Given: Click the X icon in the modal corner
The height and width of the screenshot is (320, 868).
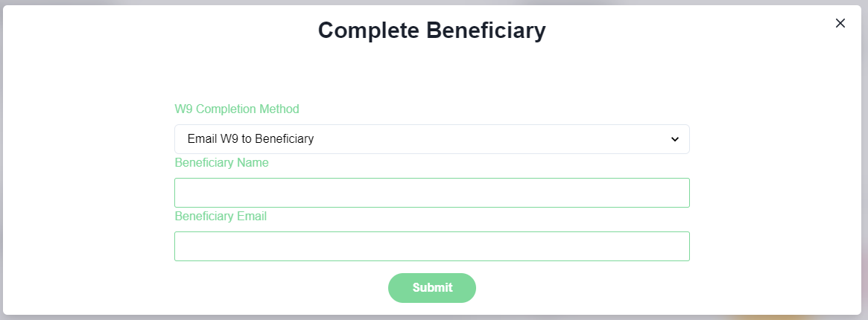Looking at the screenshot, I should click(840, 23).
